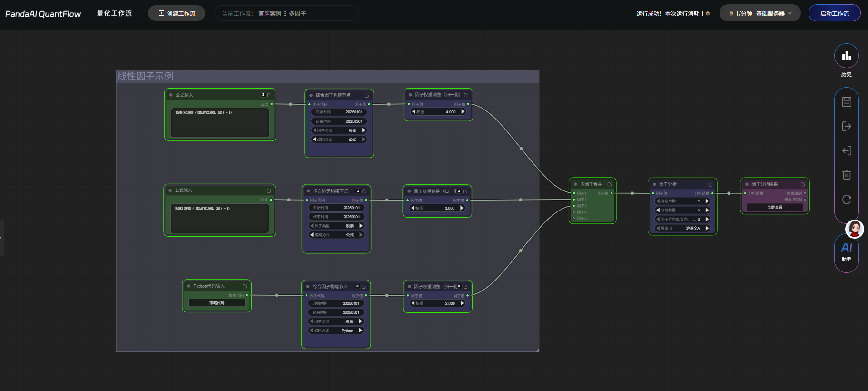Viewport: 868px width, 391px height.
Task: Click the export arrow icon in right sidebar
Action: tap(846, 126)
